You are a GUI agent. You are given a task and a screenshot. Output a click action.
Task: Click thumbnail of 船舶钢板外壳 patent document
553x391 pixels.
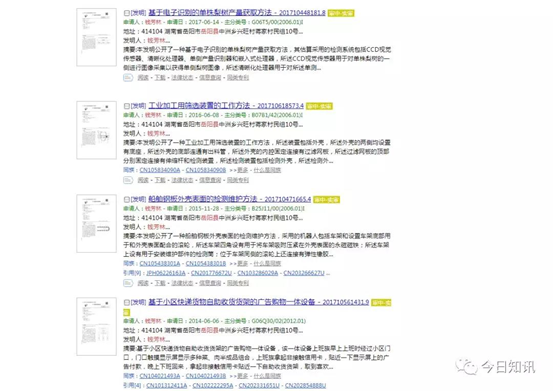pos(96,223)
